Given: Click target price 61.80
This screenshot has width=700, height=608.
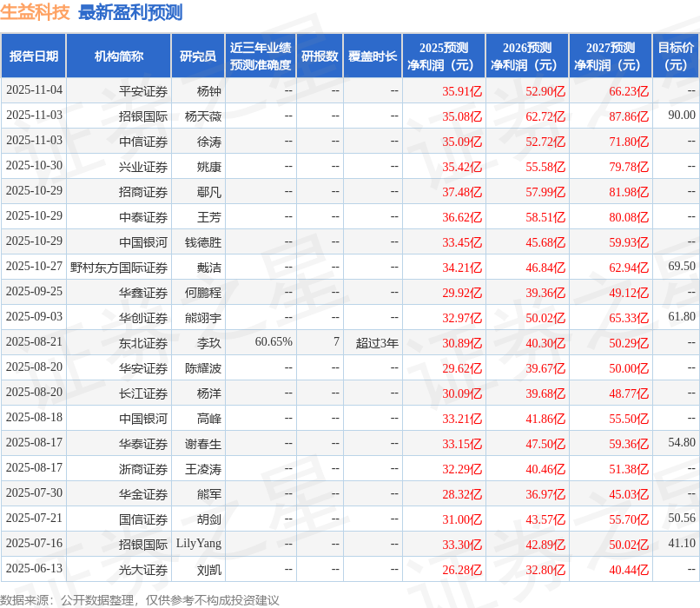Looking at the screenshot, I should [x=682, y=317].
